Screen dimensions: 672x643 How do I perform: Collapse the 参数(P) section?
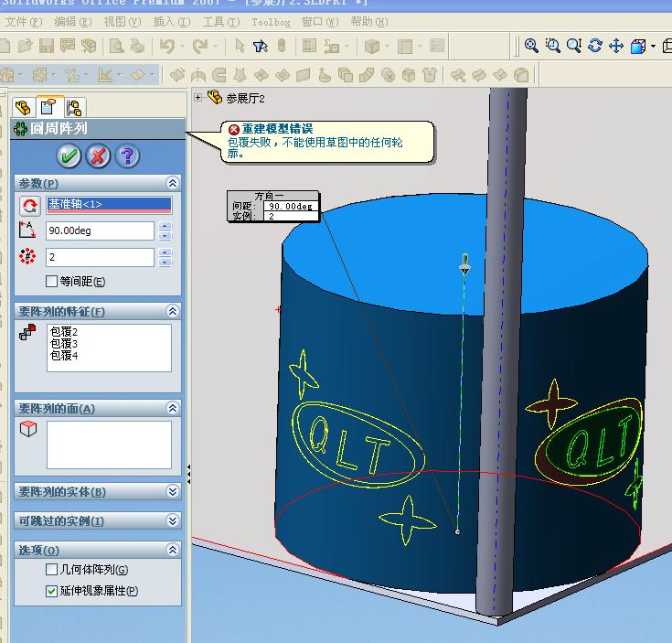tap(172, 183)
